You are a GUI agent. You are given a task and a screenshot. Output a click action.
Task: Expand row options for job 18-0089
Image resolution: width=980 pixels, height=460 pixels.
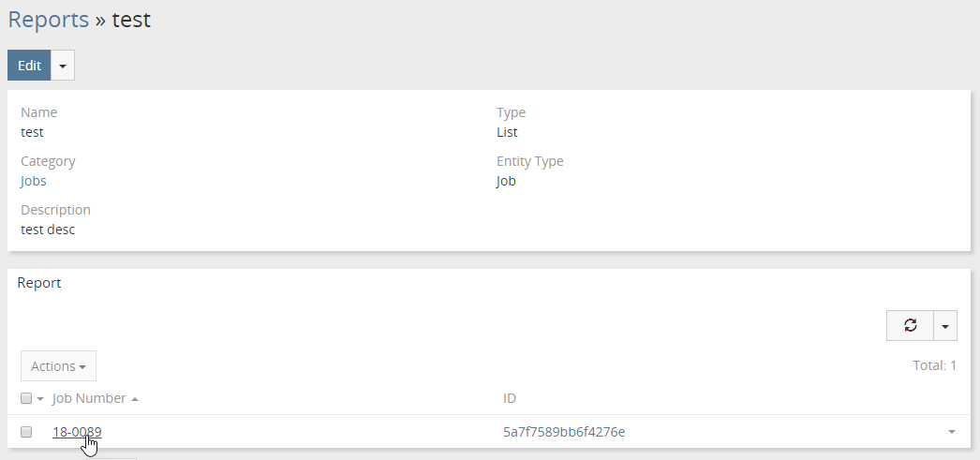click(x=952, y=432)
